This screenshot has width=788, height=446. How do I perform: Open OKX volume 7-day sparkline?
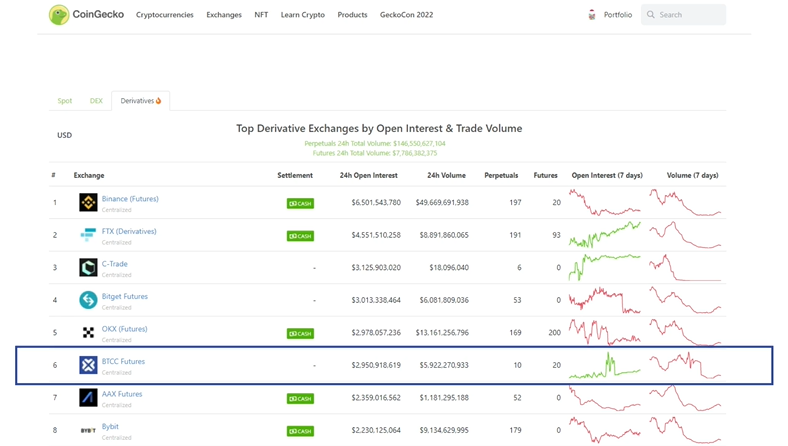[x=685, y=332]
